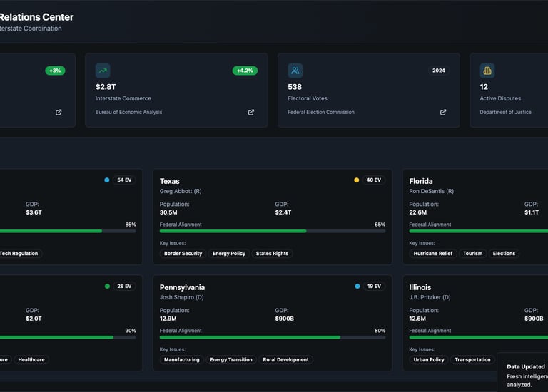Select the Energy Policy issue tag

pos(229,254)
